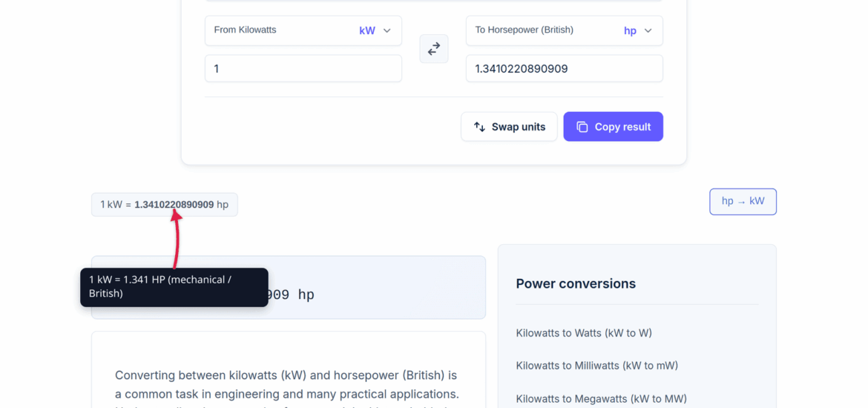Click the horsepower result field 1.3410220890909
The width and height of the screenshot is (868, 408).
click(564, 69)
